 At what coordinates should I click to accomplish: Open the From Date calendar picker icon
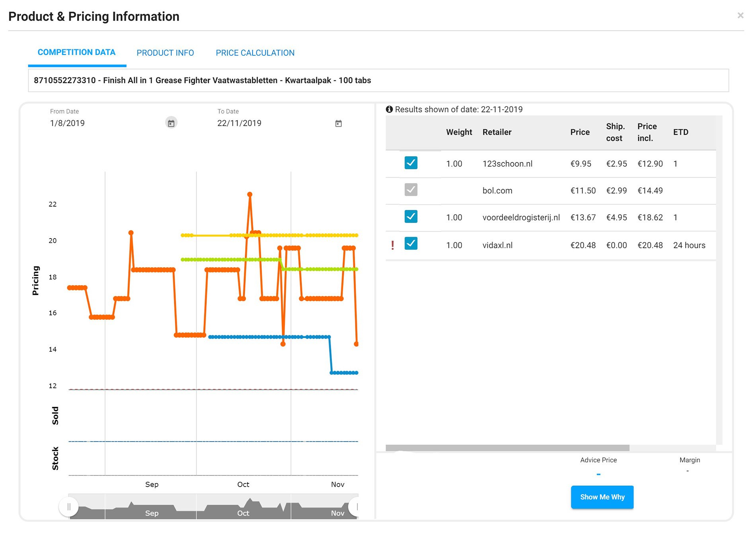tap(171, 123)
